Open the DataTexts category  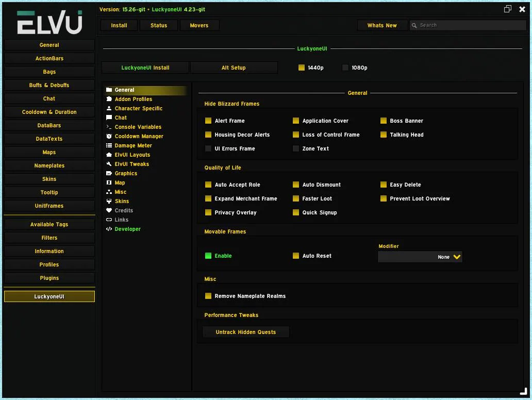click(x=49, y=139)
